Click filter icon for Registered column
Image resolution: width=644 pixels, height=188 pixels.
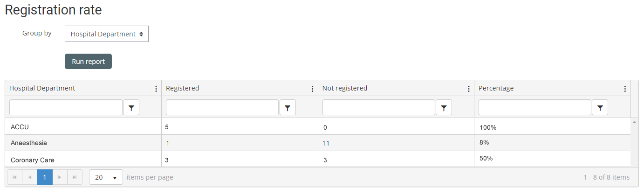click(x=288, y=108)
